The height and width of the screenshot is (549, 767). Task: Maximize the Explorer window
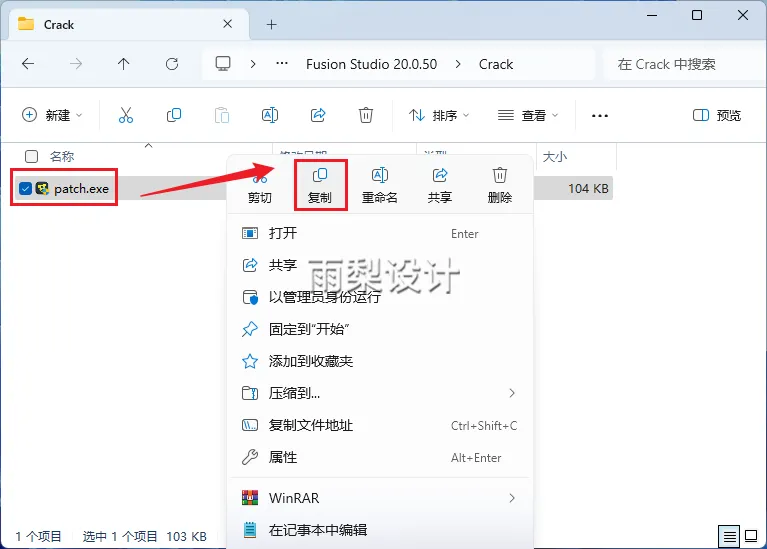pos(697,15)
